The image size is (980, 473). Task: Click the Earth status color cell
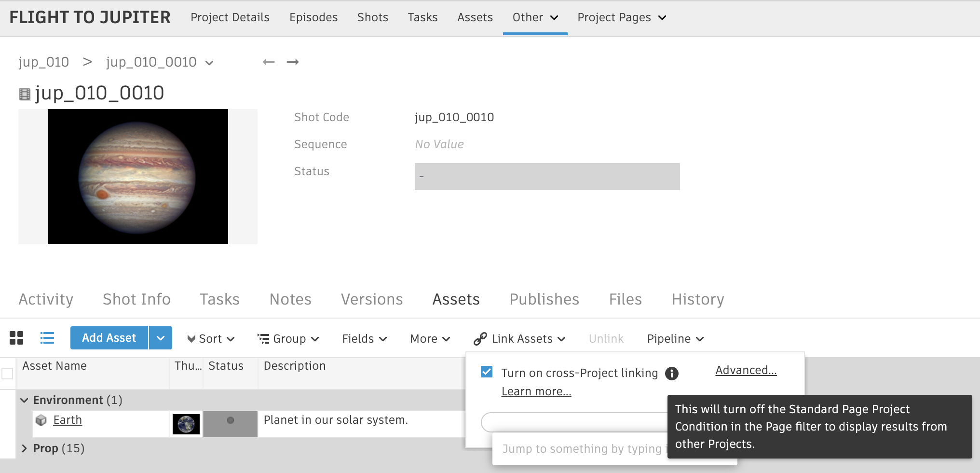(231, 424)
